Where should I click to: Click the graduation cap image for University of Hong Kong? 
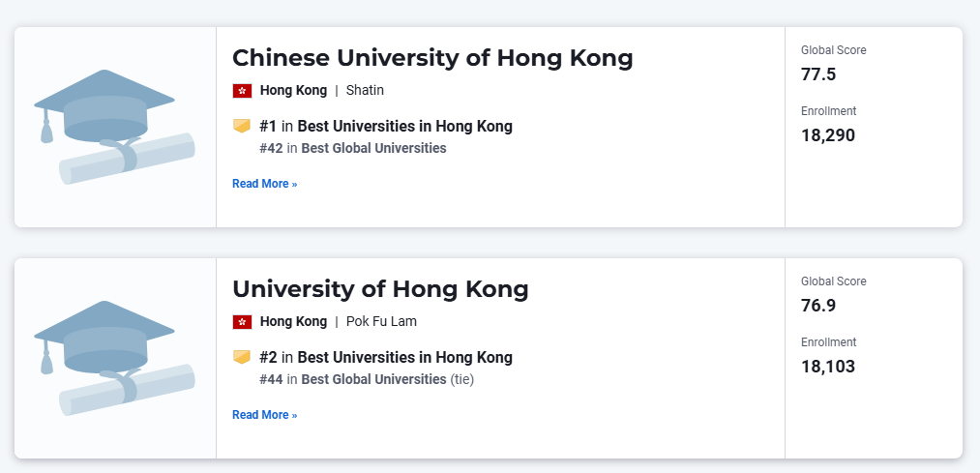click(114, 358)
